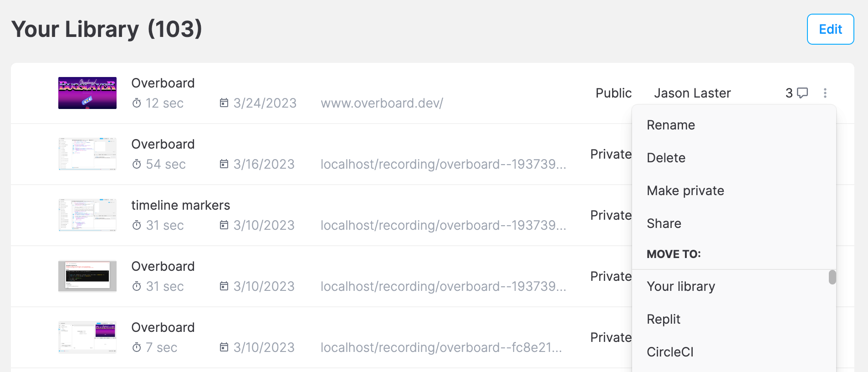Open the www.overboard.dev/ link
868x372 pixels.
point(382,103)
